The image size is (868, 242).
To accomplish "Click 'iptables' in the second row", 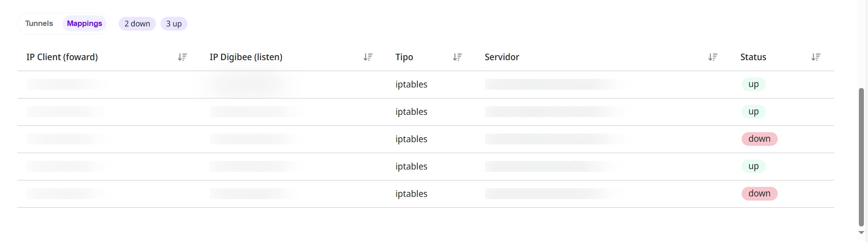I will pyautogui.click(x=411, y=112).
